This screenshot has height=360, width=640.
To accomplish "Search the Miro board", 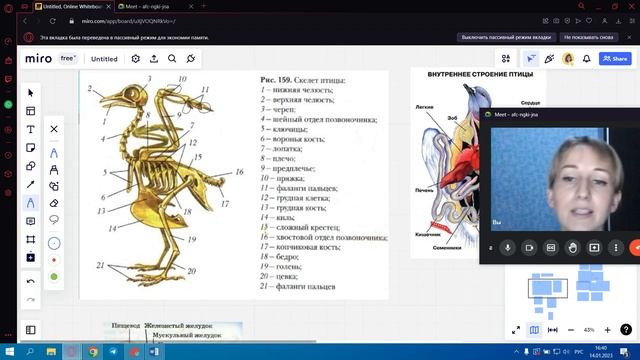I will point(172,59).
